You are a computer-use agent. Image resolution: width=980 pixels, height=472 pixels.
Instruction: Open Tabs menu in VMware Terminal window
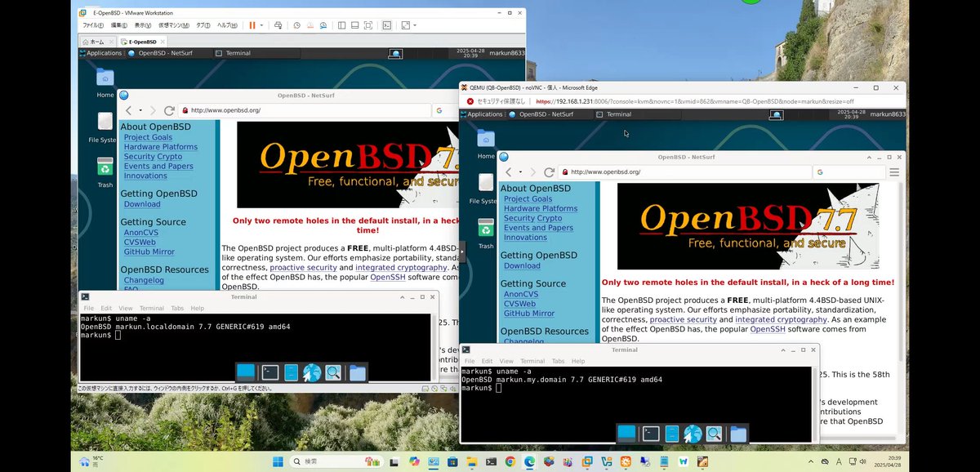coord(177,309)
